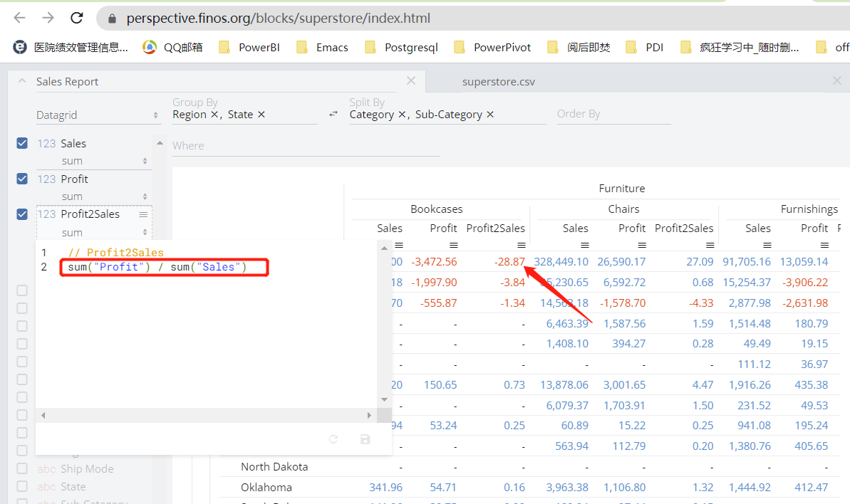Click the Bookcases sub-category header

436,209
